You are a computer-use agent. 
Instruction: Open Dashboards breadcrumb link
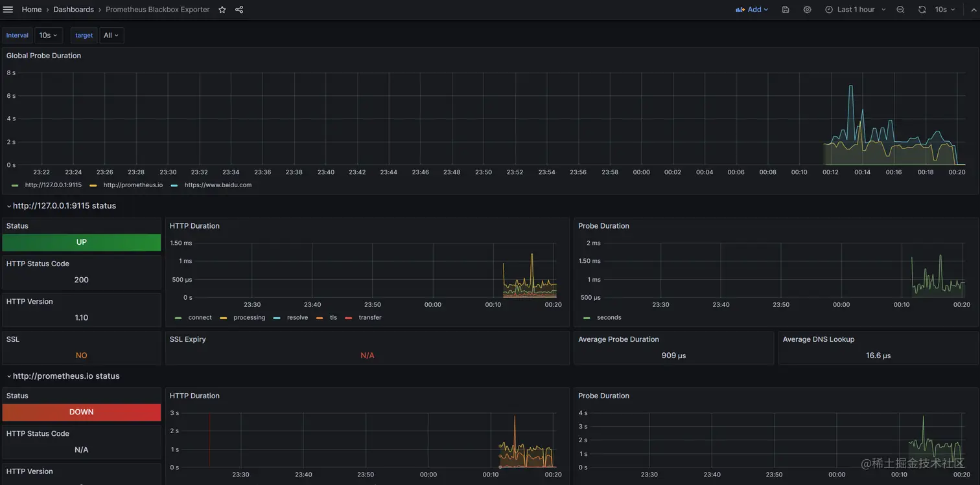pyautogui.click(x=73, y=10)
